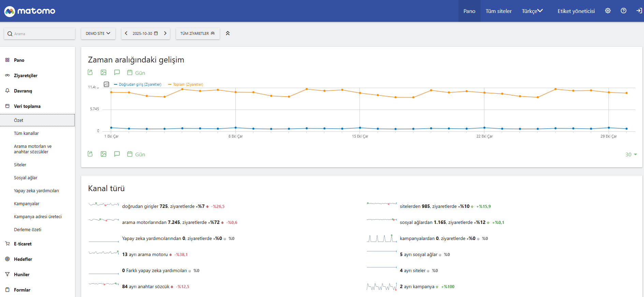Toggle the Toplam series in legend

point(187,84)
